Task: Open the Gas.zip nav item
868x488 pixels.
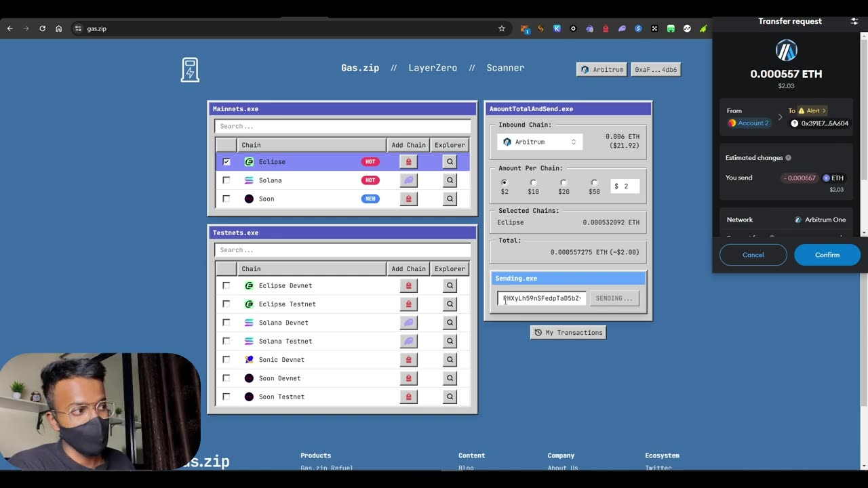Action: click(360, 68)
